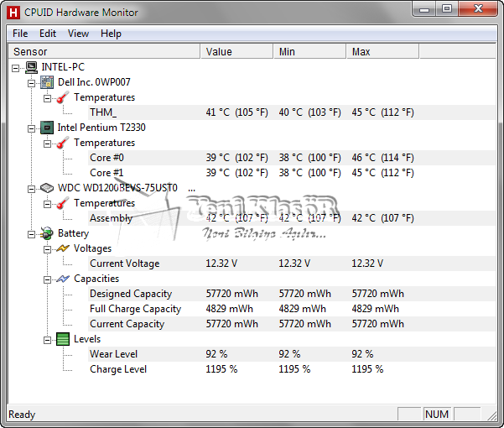504x428 pixels.
Task: Open the View menu
Action: pyautogui.click(x=78, y=34)
